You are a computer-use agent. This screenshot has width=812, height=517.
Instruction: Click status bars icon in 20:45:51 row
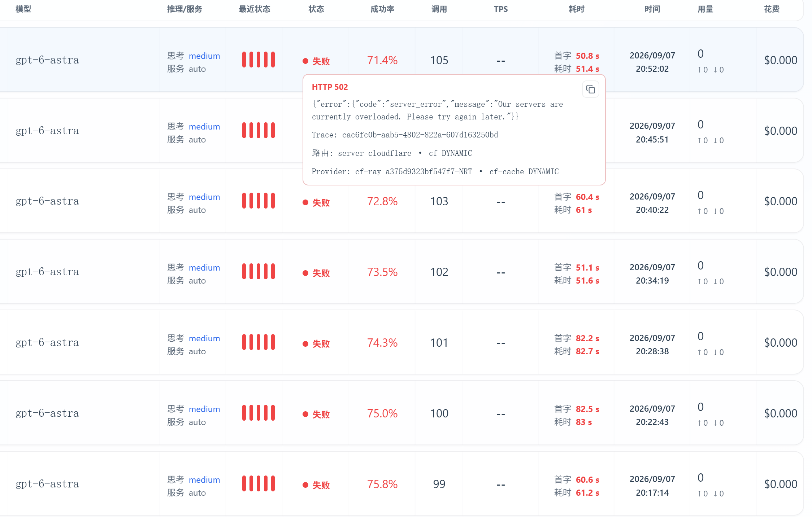pos(259,131)
